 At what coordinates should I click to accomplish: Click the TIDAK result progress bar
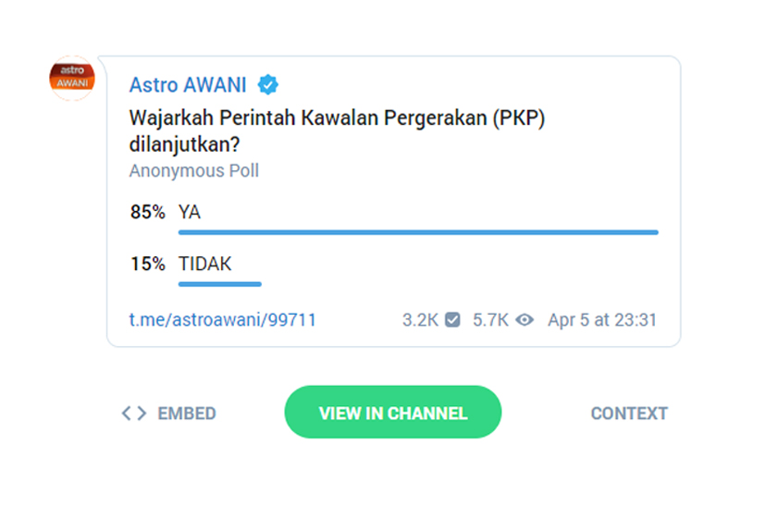220,284
